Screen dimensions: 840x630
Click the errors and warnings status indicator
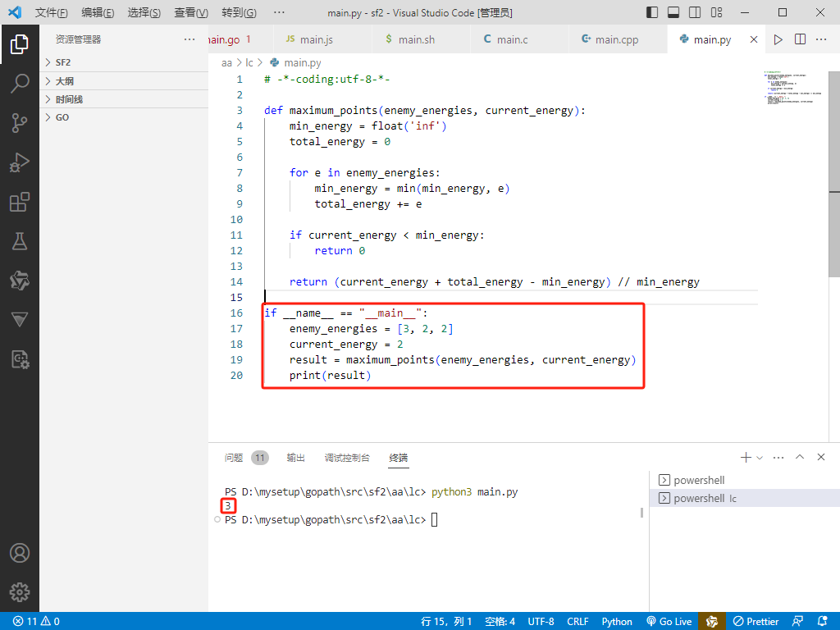[x=36, y=622]
